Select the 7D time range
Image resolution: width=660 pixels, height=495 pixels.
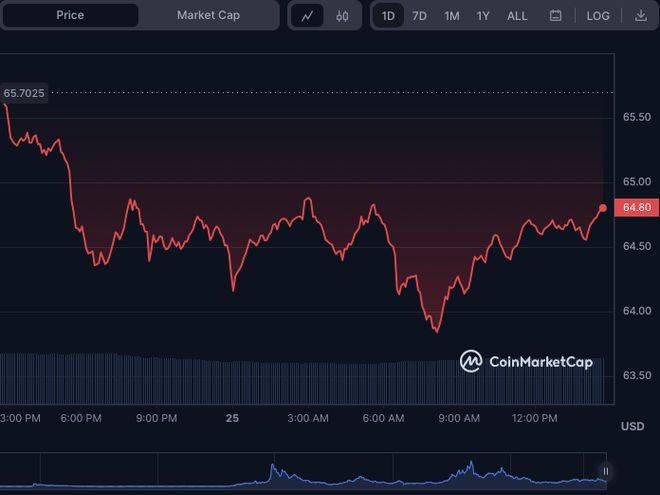419,16
